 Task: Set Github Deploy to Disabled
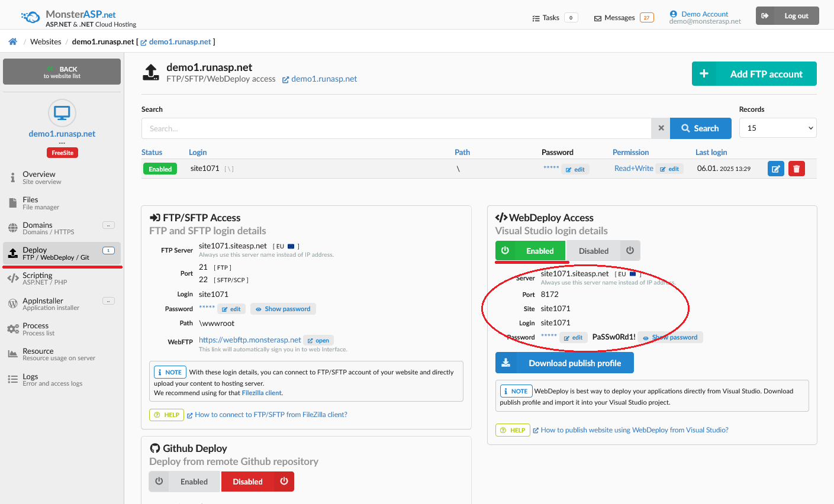tap(257, 482)
